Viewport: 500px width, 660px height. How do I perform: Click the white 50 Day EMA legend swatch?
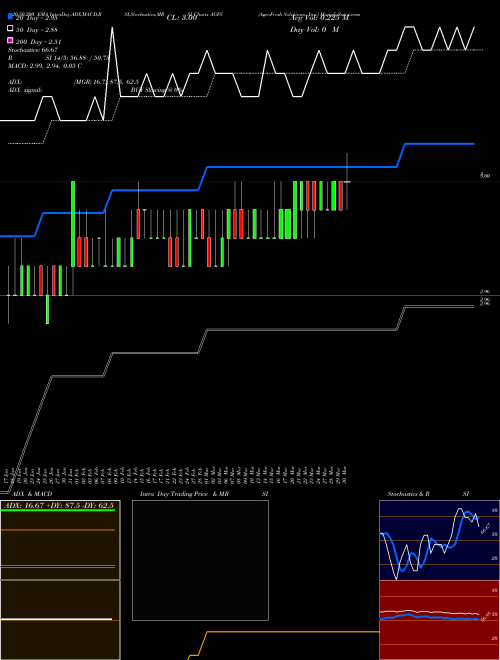10,29
